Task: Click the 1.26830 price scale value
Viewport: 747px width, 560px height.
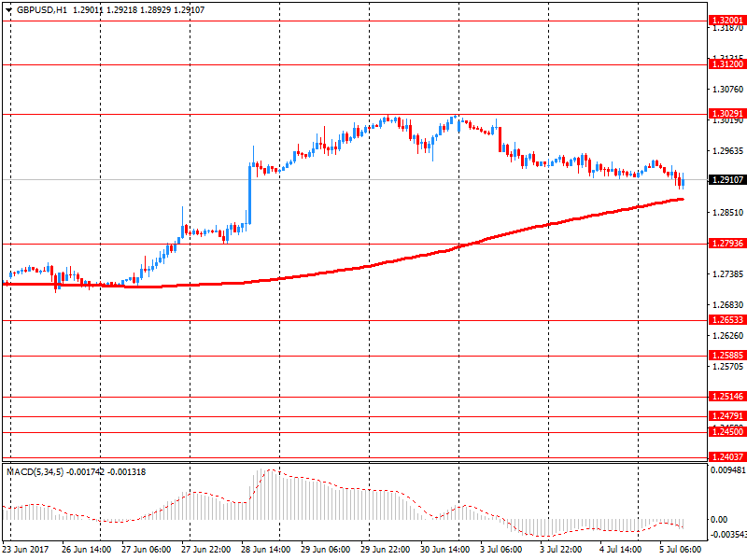Action: click(727, 305)
